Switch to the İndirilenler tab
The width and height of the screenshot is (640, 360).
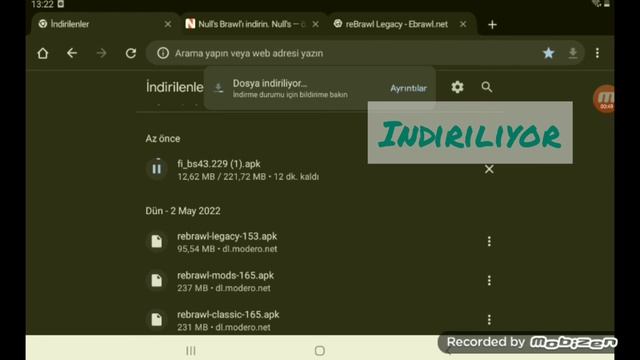[x=104, y=24]
